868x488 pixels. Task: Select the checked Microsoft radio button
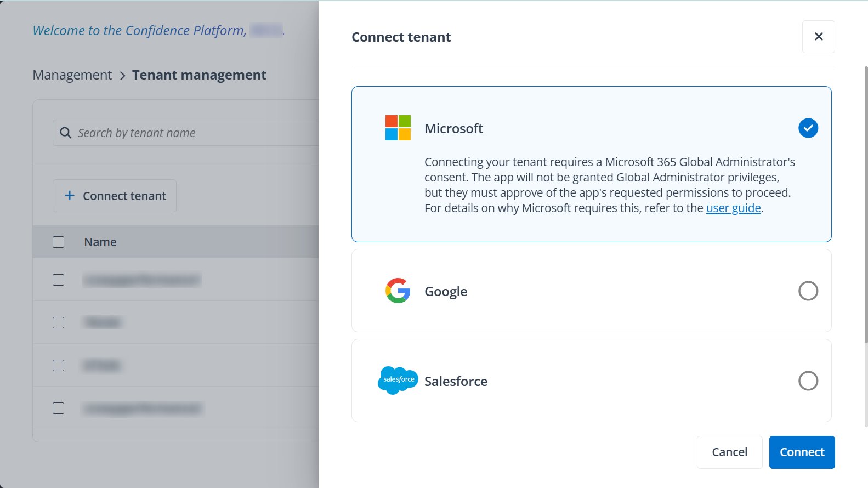(808, 128)
